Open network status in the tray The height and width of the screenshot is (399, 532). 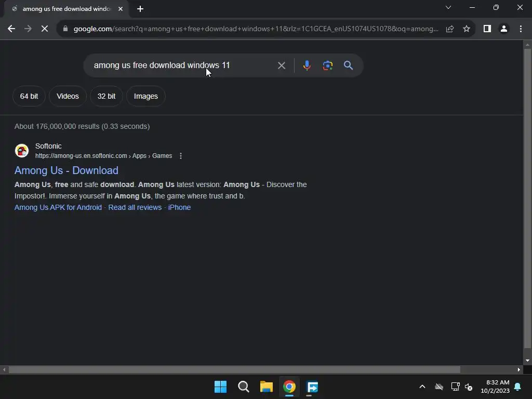455,387
